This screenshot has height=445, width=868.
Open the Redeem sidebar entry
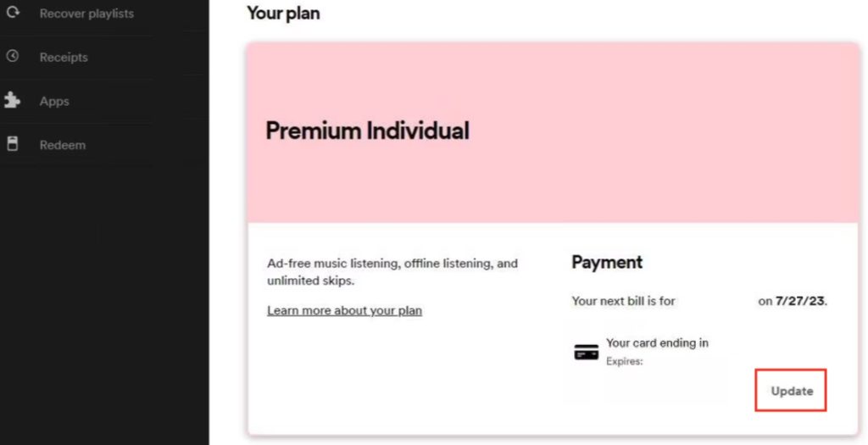(63, 145)
